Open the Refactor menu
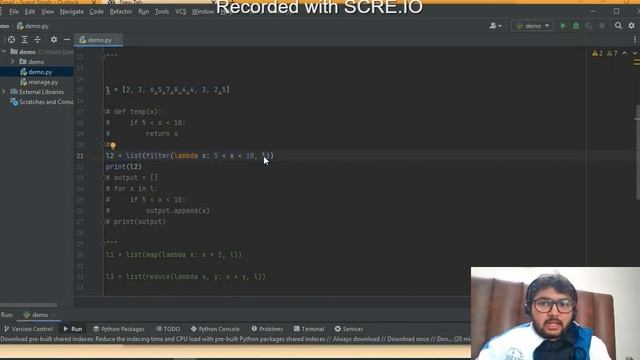This screenshot has height=360, width=640. 121,11
